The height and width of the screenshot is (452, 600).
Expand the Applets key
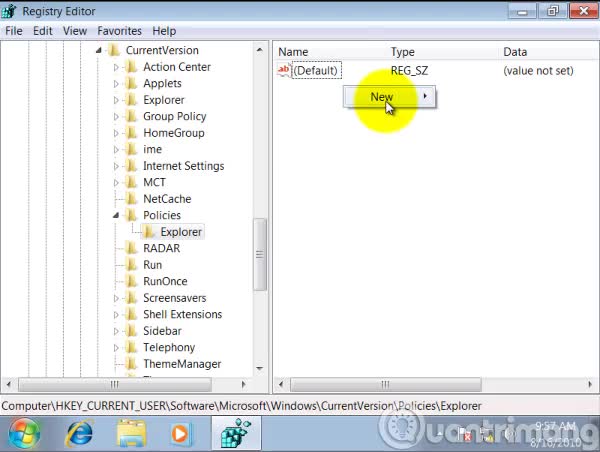116,84
